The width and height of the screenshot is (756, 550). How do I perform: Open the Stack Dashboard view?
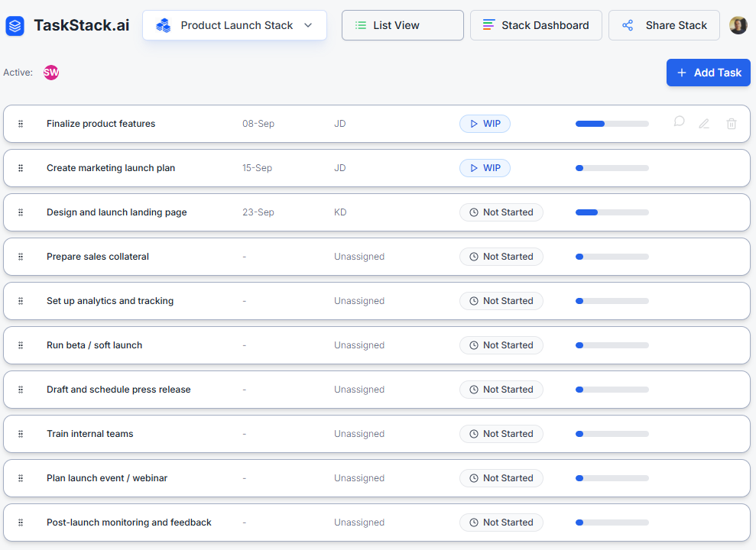[536, 25]
